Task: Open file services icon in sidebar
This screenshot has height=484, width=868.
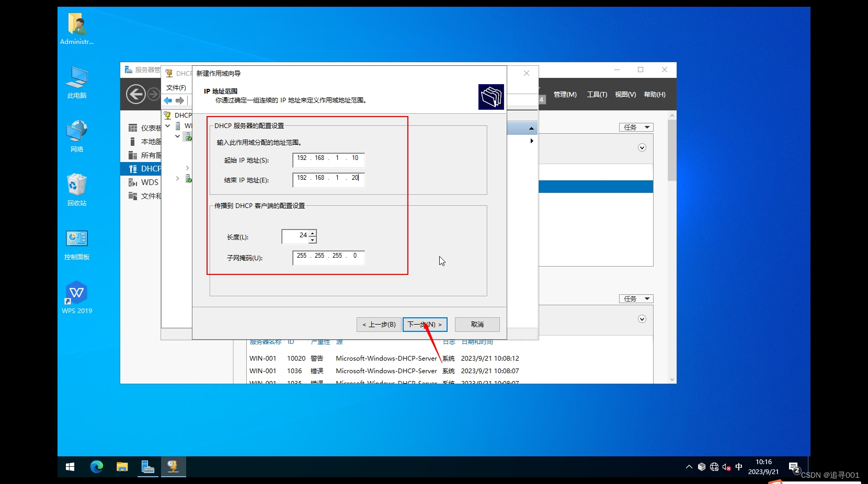Action: [133, 196]
